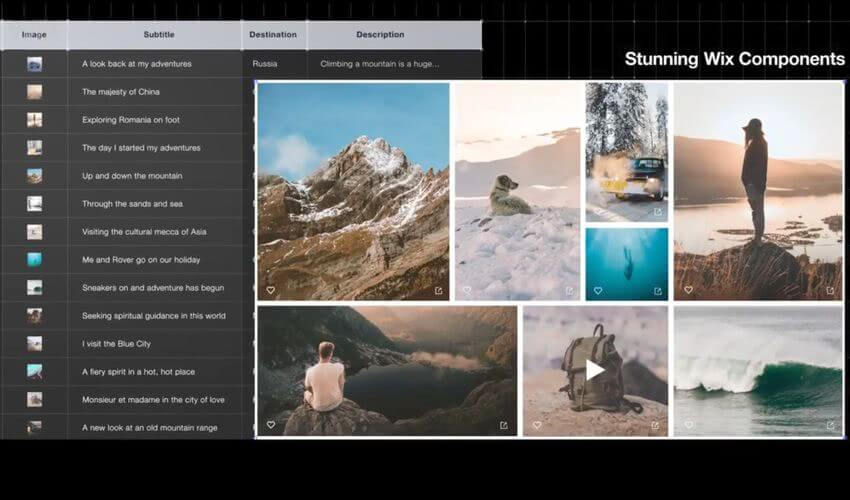This screenshot has width=850, height=500.
Task: Open thumbnail for 'Up and down the mountain'
Action: [x=35, y=176]
